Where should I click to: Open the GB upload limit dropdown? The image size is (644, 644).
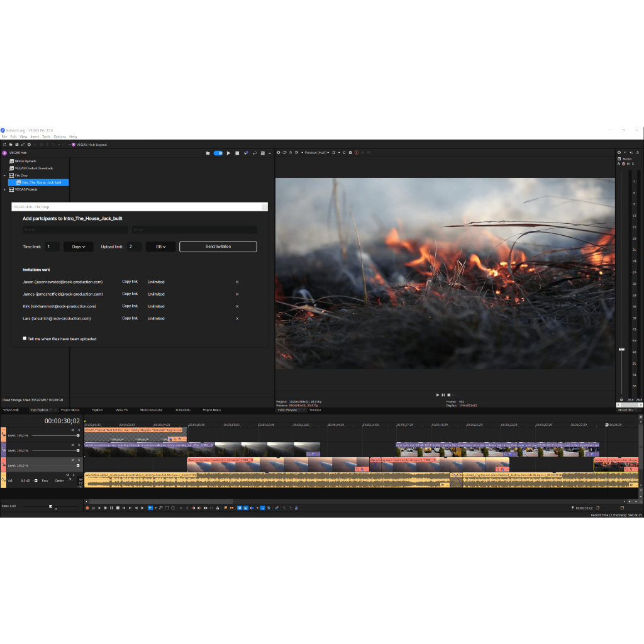pyautogui.click(x=160, y=247)
